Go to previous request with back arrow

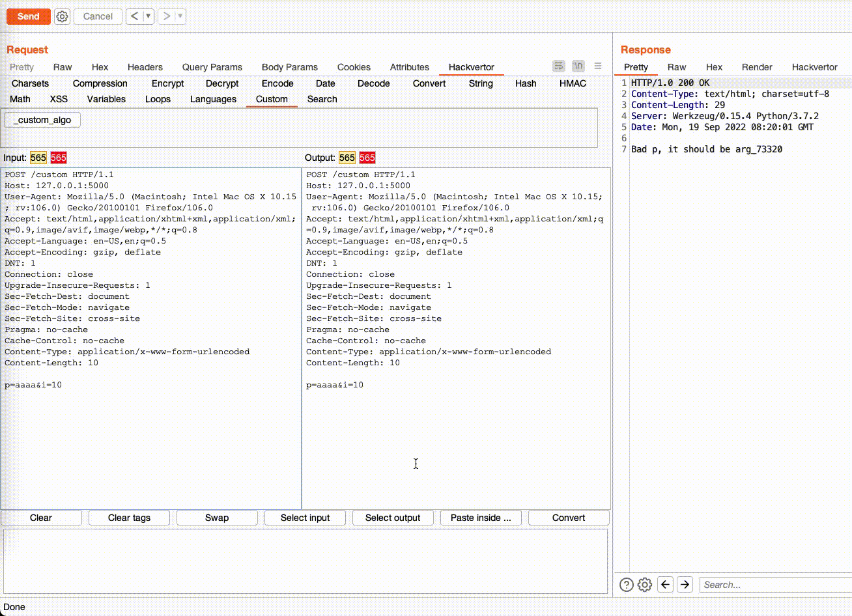click(134, 16)
